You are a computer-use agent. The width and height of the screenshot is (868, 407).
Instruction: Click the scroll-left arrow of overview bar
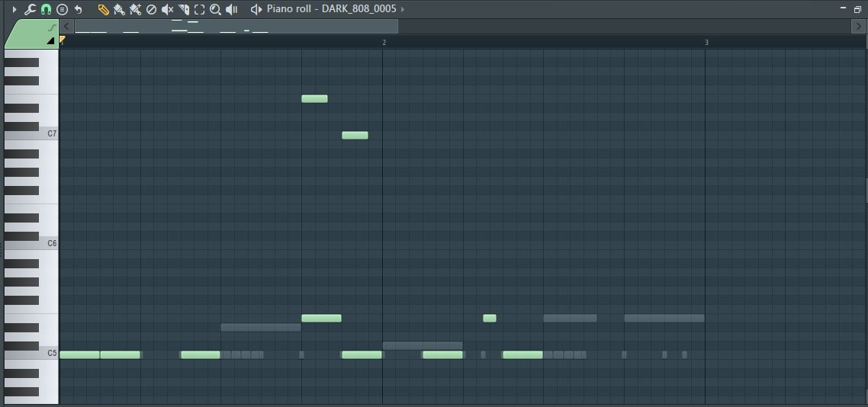click(66, 26)
